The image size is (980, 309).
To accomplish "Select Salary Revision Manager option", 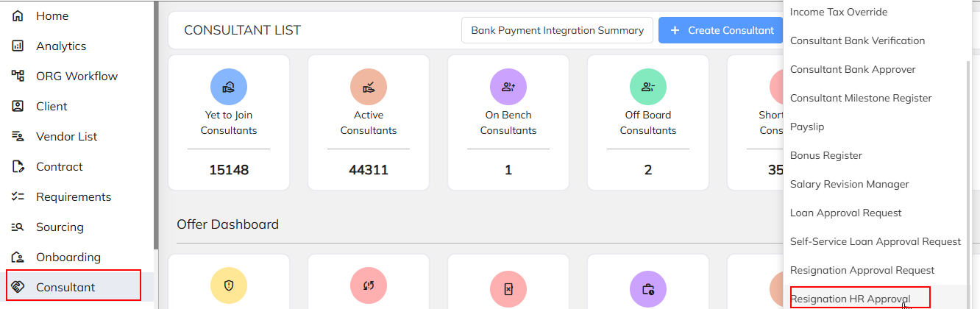I will [850, 184].
